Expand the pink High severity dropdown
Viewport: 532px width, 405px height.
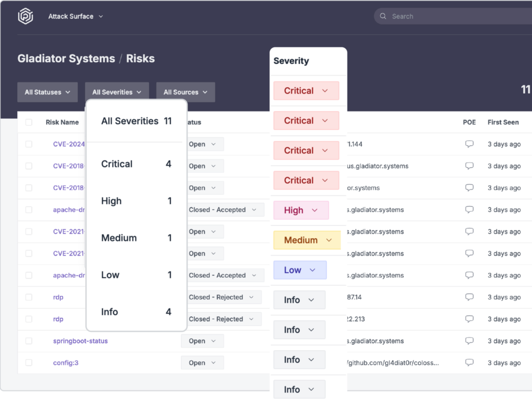[301, 210]
